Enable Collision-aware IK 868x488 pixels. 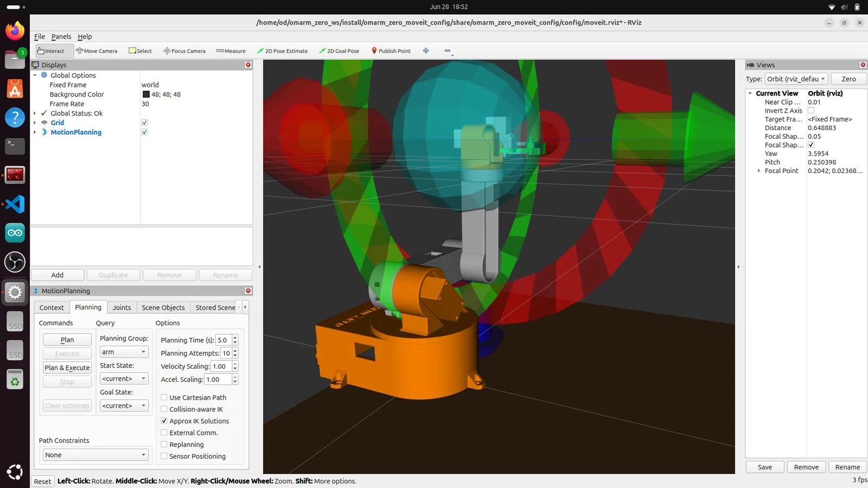[164, 409]
